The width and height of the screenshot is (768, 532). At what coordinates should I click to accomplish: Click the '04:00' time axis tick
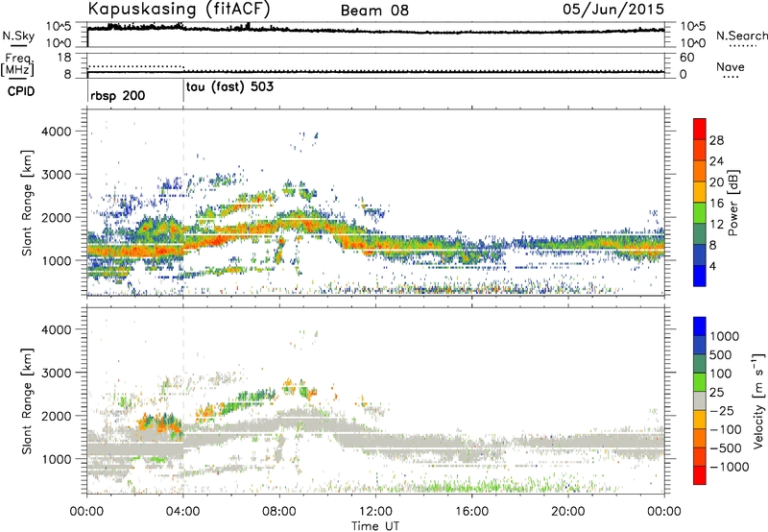(x=183, y=512)
